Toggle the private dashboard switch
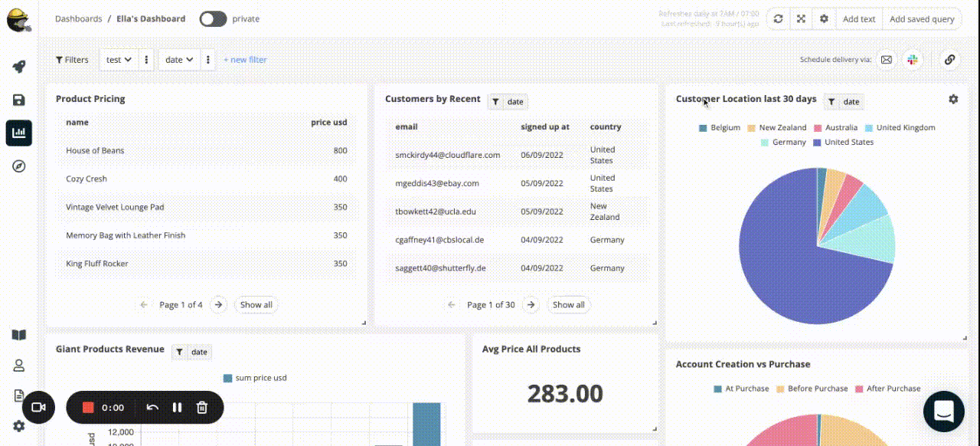 pos(213,19)
